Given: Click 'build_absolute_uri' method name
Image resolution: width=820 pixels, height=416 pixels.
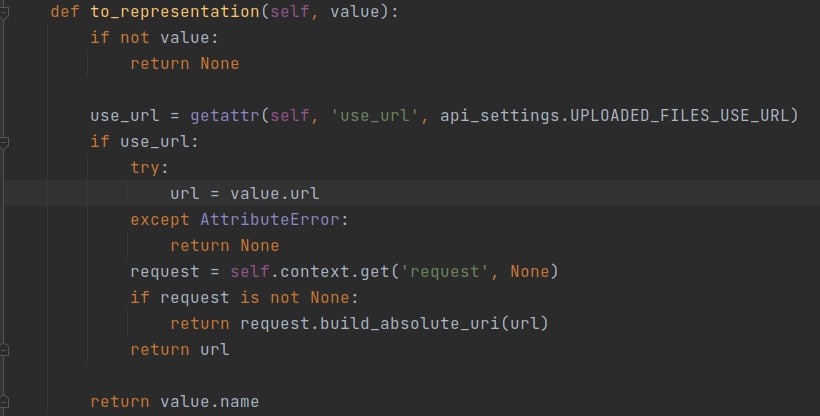Looking at the screenshot, I should (409, 323).
